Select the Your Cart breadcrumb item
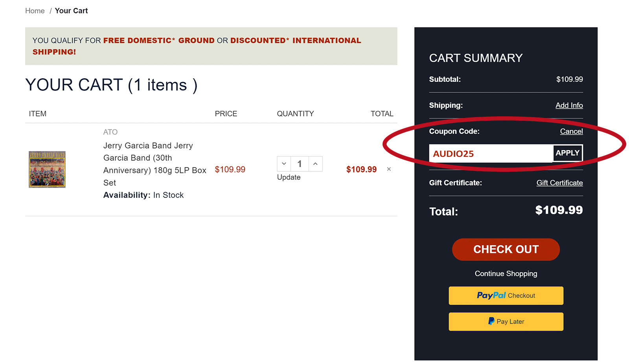This screenshot has height=364, width=629. pos(72,11)
